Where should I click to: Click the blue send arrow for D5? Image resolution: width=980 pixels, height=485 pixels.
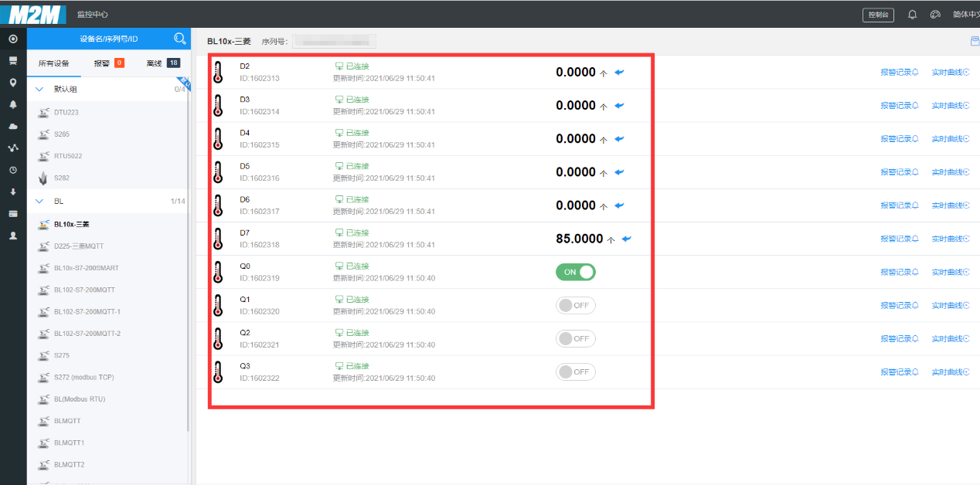pyautogui.click(x=619, y=172)
